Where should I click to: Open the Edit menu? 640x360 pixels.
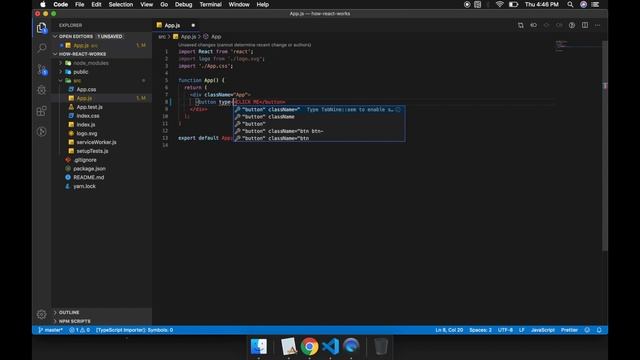pyautogui.click(x=96, y=4)
